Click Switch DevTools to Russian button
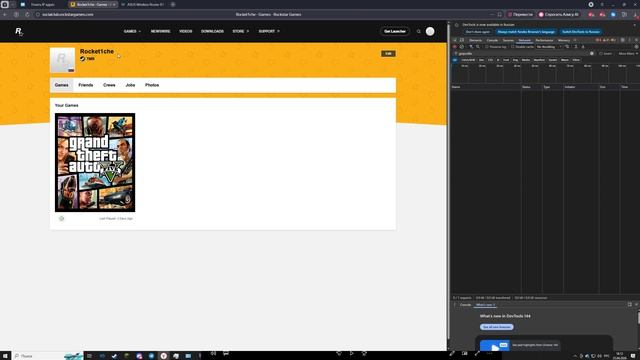This screenshot has width=640, height=360. tap(581, 32)
